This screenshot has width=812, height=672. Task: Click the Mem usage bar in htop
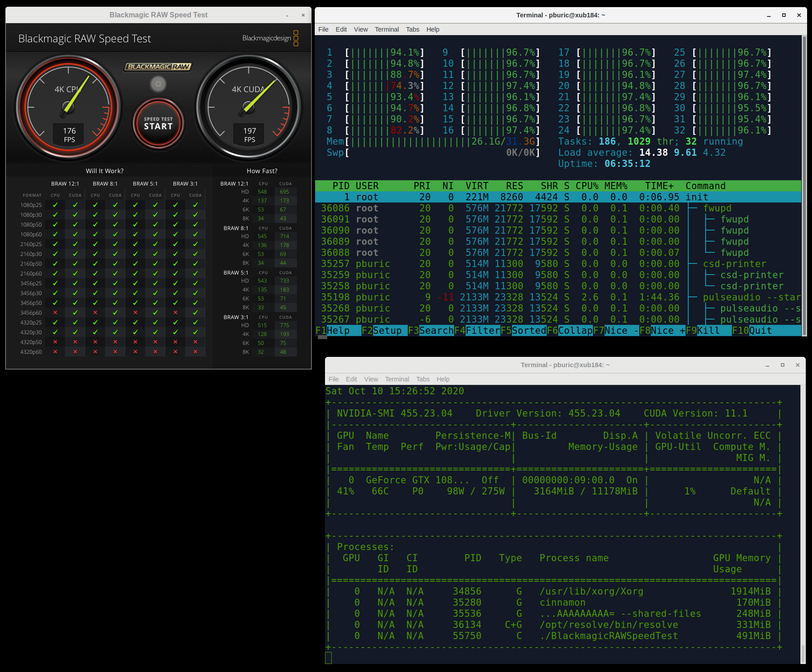click(x=433, y=142)
